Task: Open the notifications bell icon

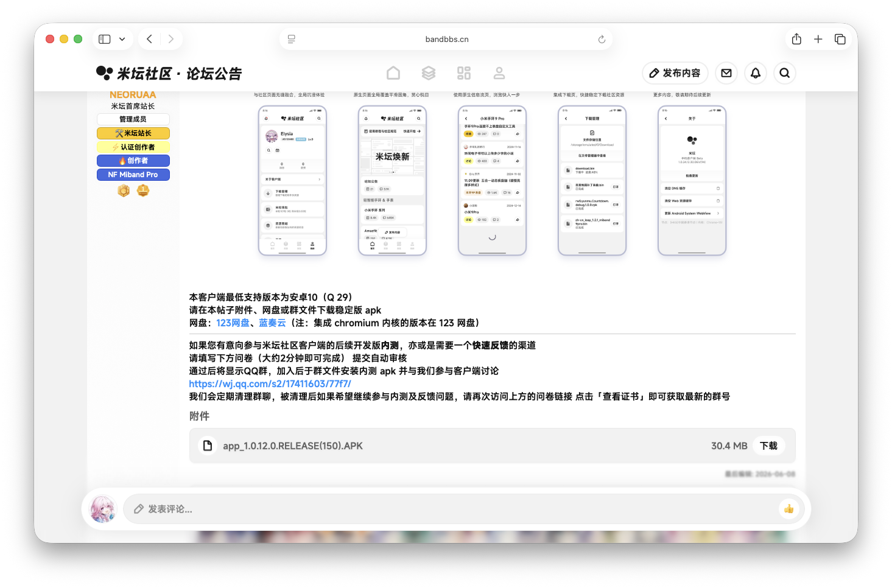Action: (x=756, y=73)
